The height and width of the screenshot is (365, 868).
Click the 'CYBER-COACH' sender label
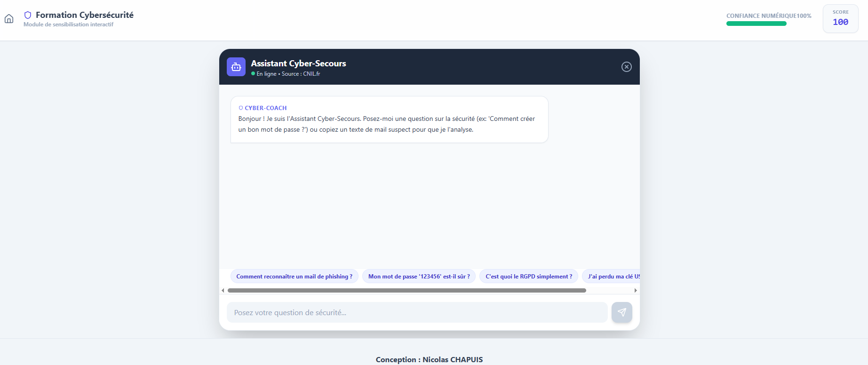266,108
